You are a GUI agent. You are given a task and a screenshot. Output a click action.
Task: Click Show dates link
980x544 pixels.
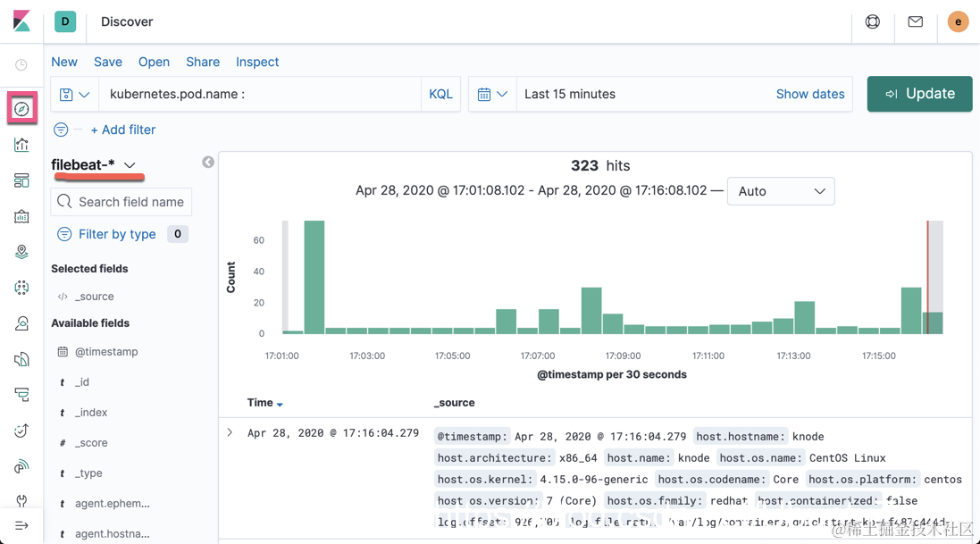point(810,95)
